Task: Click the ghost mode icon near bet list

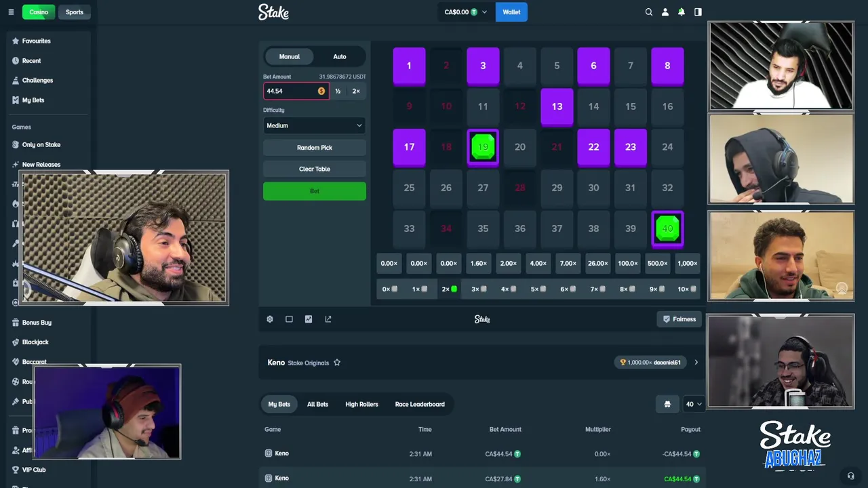Action: coord(667,404)
